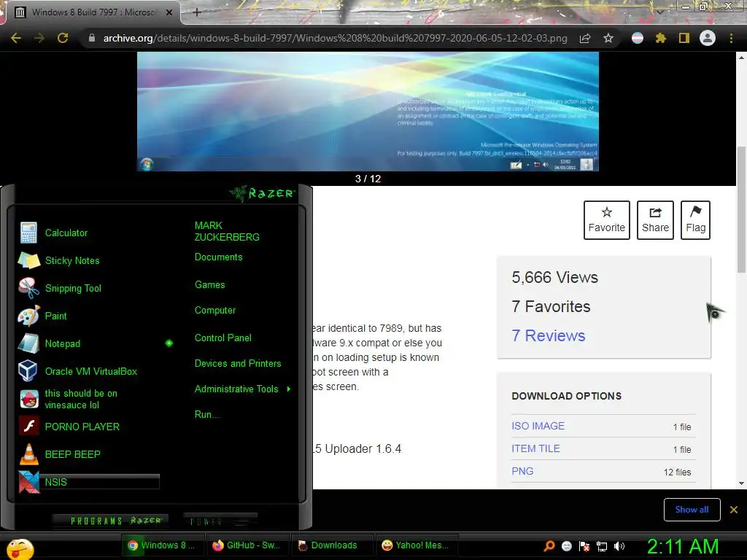
Task: Open Documents from the start menu
Action: (218, 257)
